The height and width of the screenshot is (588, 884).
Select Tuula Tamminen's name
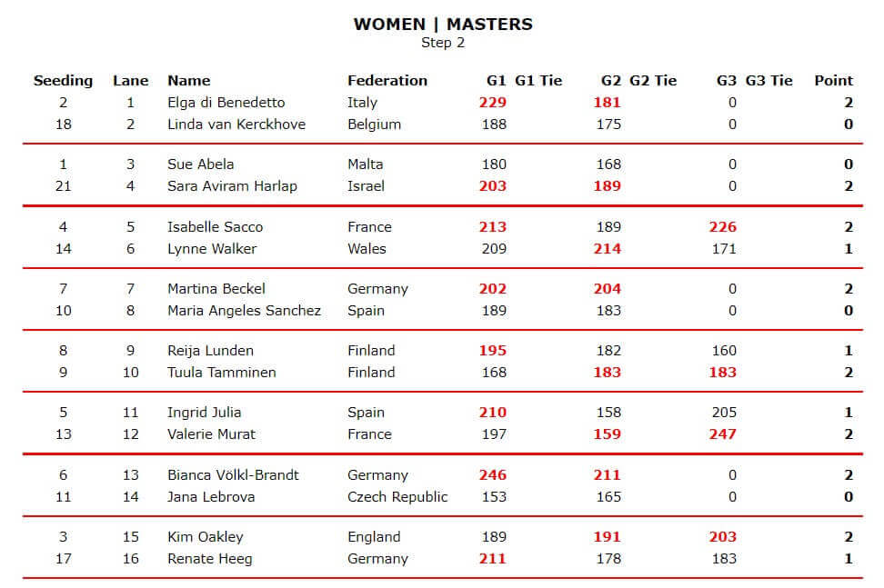(222, 373)
